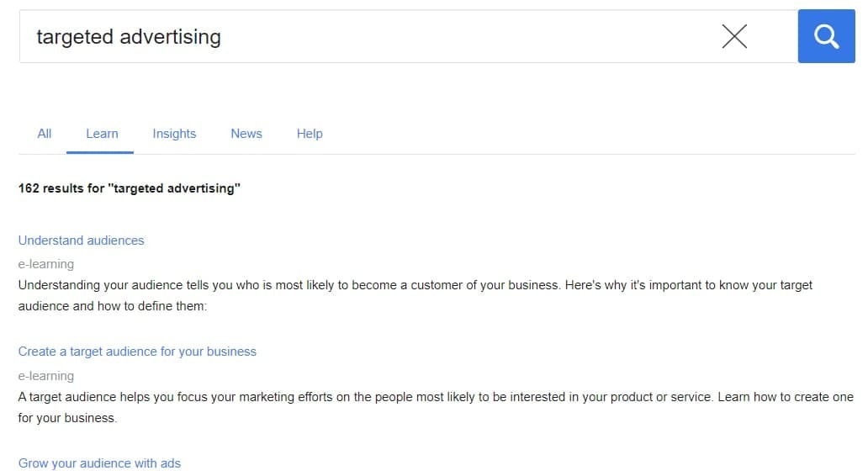The height and width of the screenshot is (476, 868).
Task: Switch to the All tab
Action: pos(45,133)
